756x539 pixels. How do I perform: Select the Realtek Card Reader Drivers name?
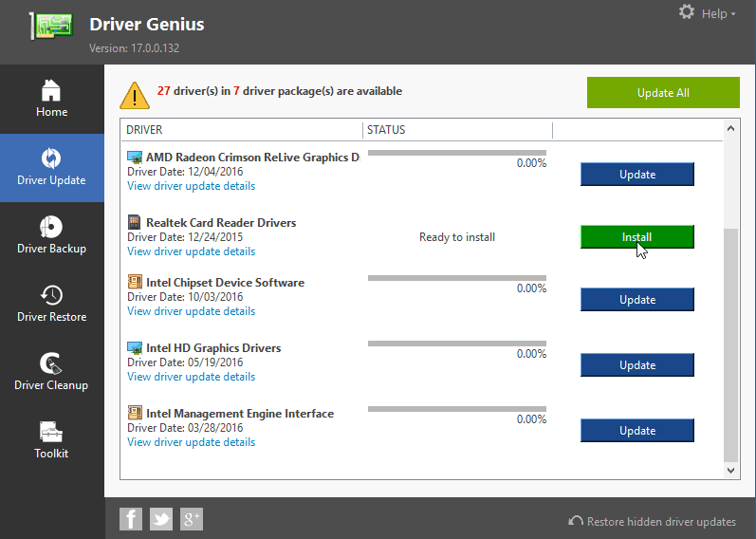pos(221,222)
